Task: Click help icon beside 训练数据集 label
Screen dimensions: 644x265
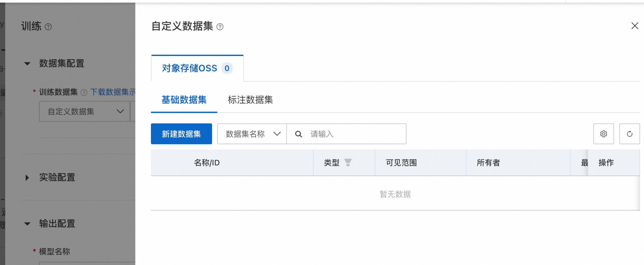Action: click(x=84, y=92)
